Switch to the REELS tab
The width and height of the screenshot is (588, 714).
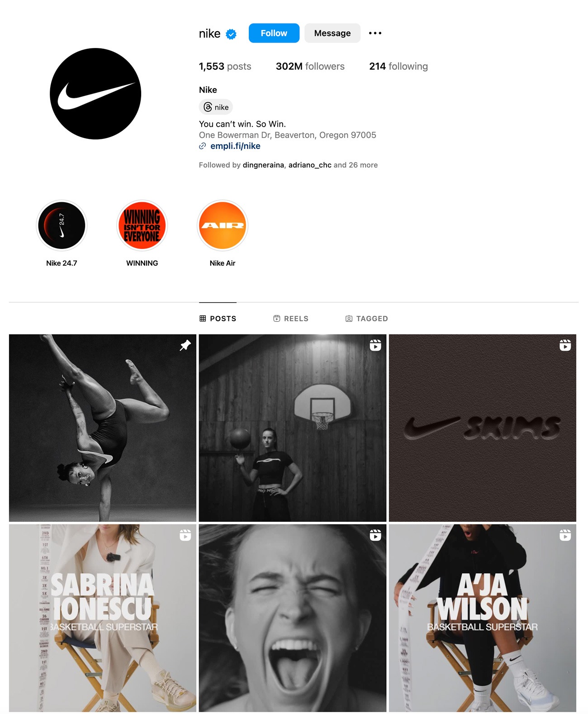(291, 319)
